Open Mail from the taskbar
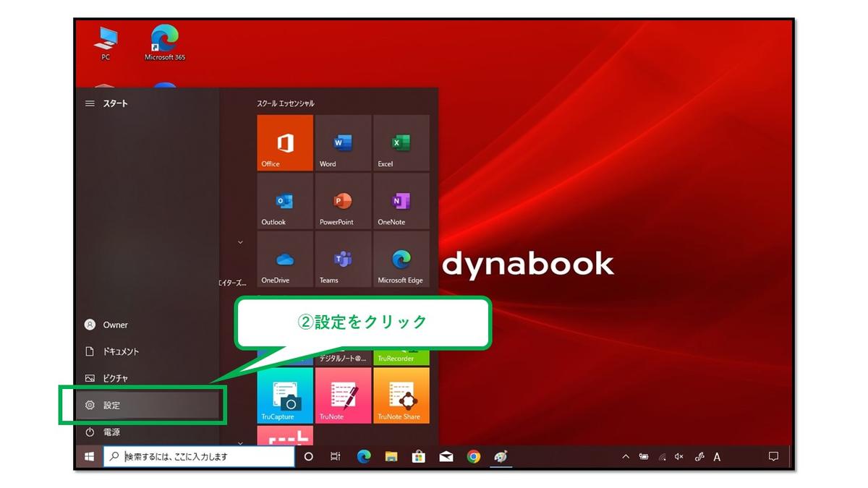This screenshot has height=488, width=868. 446,457
